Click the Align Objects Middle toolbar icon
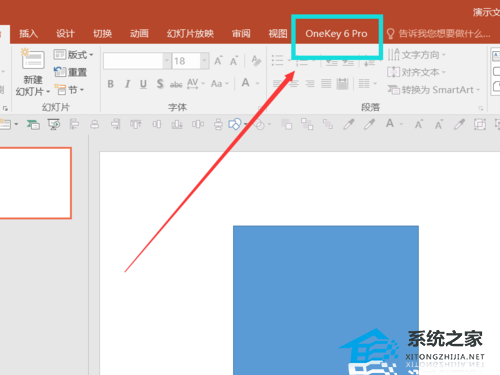 pyautogui.click(x=156, y=124)
